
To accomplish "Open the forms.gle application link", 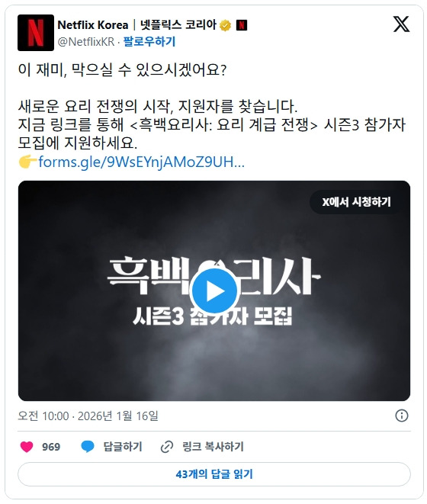I will (142, 162).
